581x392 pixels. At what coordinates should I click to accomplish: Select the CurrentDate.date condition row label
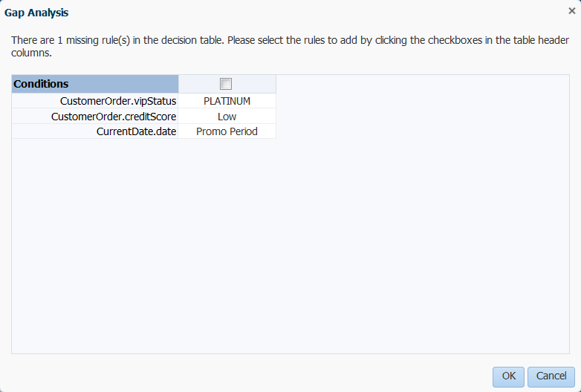point(136,131)
